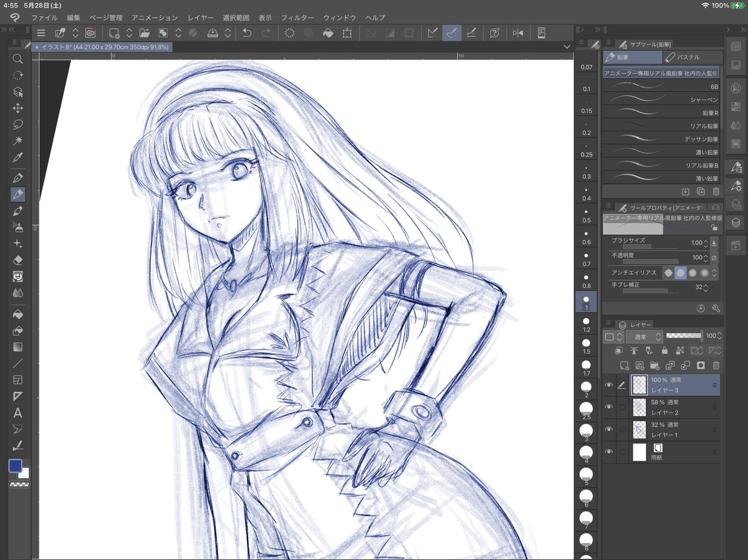Hide the 用紙 paper layer eye icon
Image resolution: width=748 pixels, height=560 pixels.
tap(609, 452)
